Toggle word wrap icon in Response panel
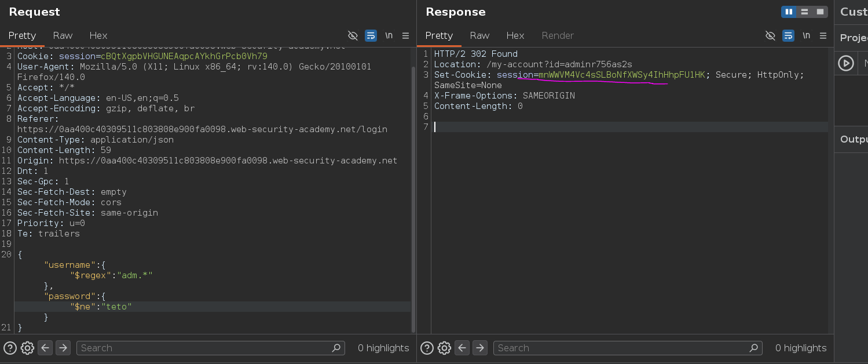 [788, 35]
